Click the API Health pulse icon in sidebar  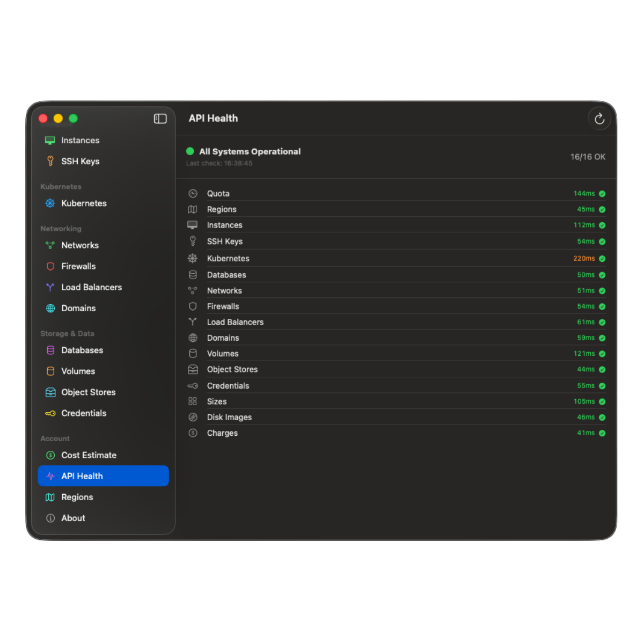[x=50, y=476]
